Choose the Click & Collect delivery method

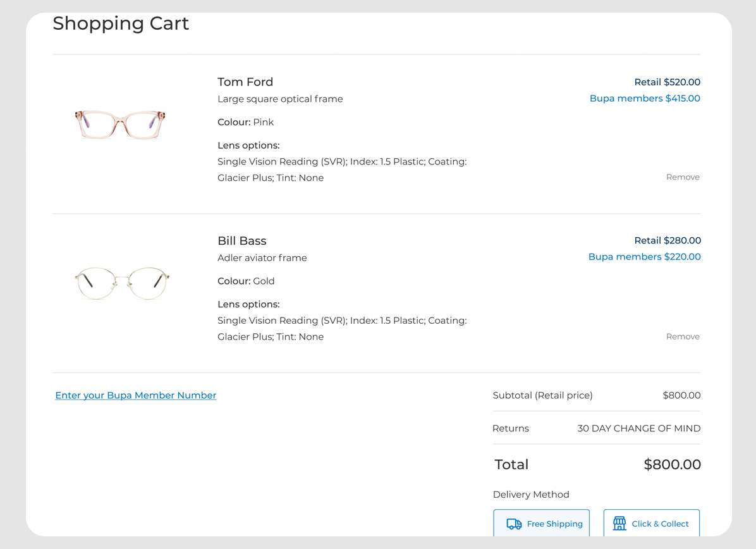[x=651, y=523]
